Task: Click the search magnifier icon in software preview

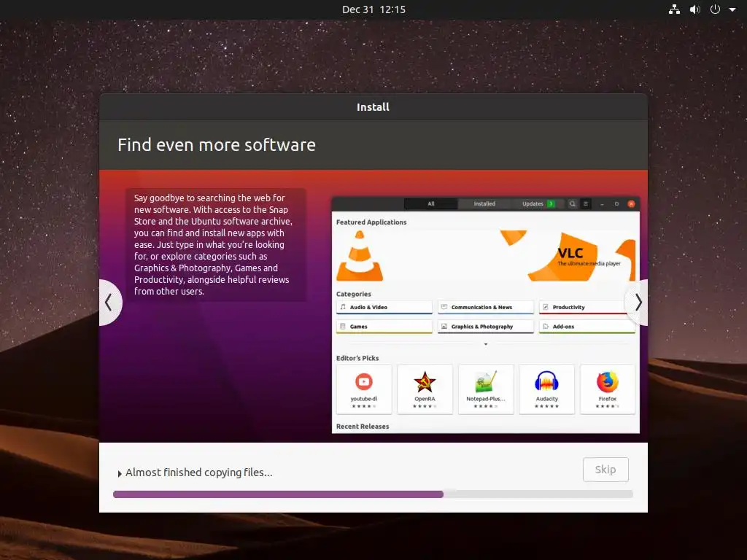Action: 572,204
